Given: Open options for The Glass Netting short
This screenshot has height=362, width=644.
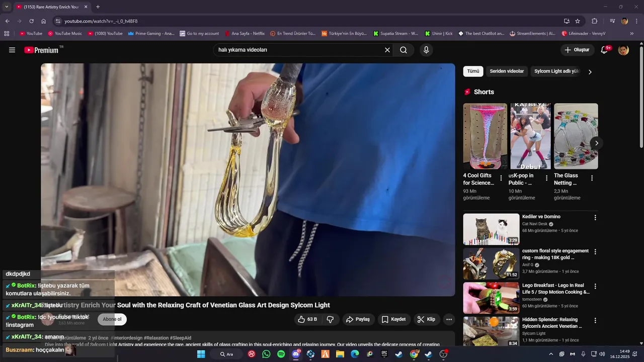Looking at the screenshot, I should [592, 178].
